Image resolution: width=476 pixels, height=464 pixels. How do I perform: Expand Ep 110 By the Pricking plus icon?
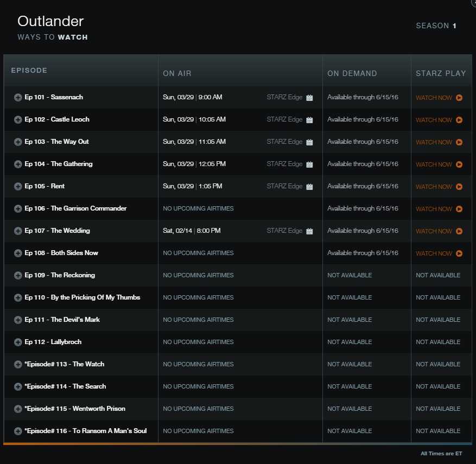point(18,298)
